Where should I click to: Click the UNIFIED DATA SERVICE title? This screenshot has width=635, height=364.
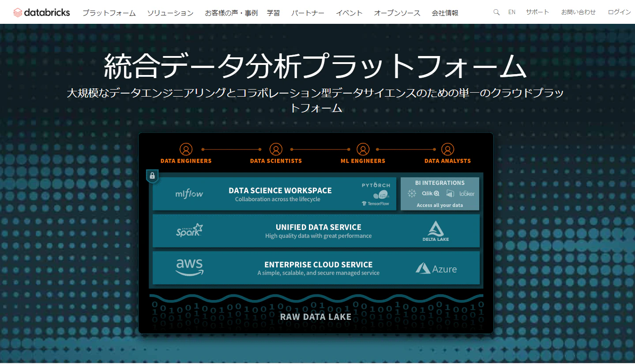(x=319, y=227)
